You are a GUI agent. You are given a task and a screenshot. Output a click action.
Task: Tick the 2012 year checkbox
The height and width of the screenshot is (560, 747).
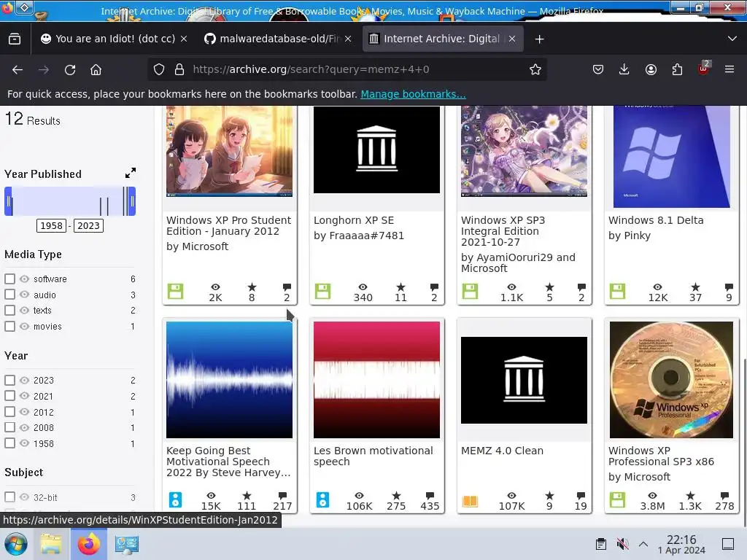tap(9, 411)
